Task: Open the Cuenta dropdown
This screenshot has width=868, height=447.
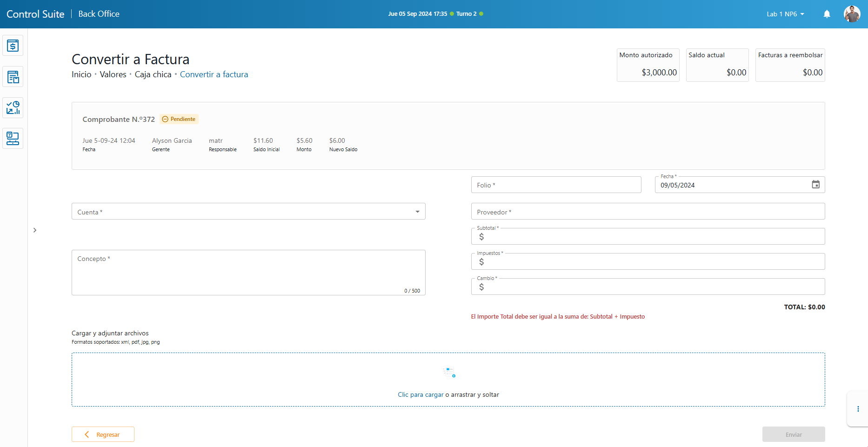Action: 248,212
